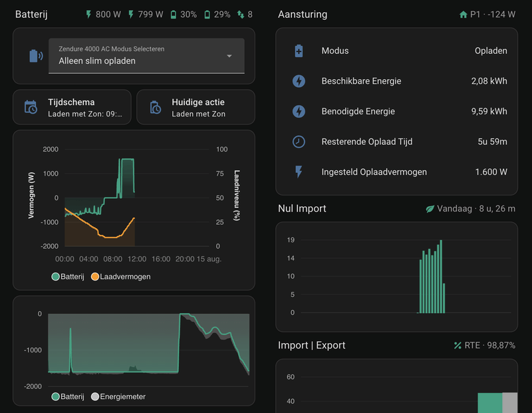
Task: Click the lightning bolt icon of Ingesteld Oplaadvermogen
Action: click(x=299, y=172)
